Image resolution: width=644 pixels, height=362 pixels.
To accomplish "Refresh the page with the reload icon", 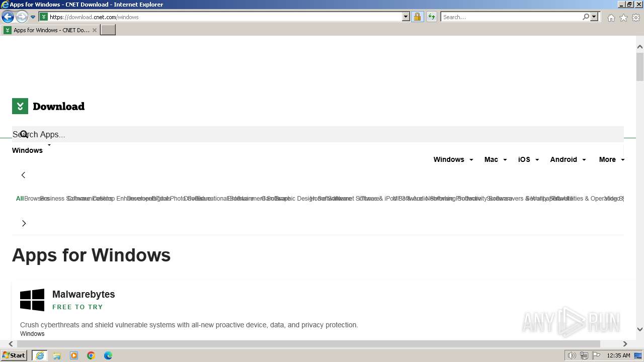I will (432, 17).
